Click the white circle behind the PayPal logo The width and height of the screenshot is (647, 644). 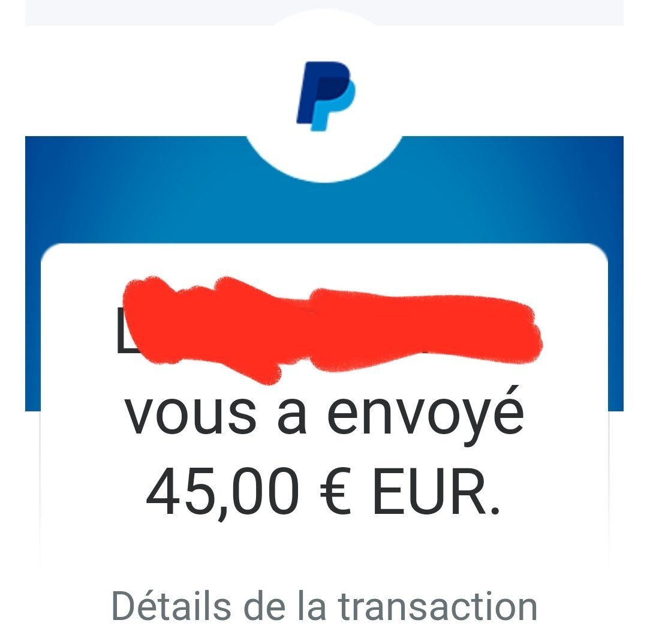pos(324,95)
